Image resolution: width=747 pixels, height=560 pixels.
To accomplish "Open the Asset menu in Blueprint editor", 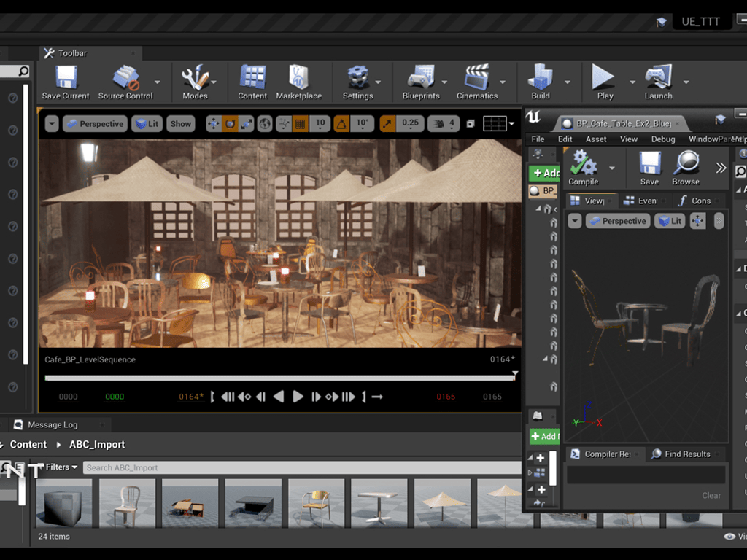I will [596, 139].
